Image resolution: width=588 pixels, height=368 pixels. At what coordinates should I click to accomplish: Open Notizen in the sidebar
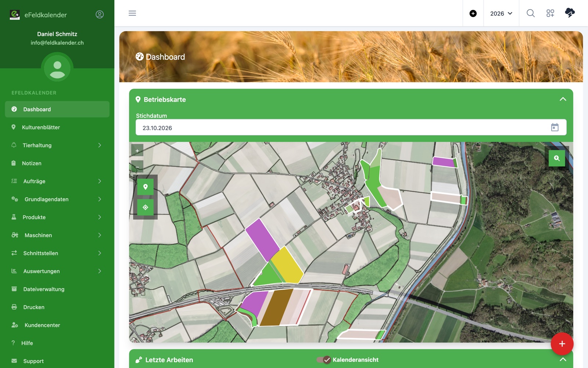point(57,163)
